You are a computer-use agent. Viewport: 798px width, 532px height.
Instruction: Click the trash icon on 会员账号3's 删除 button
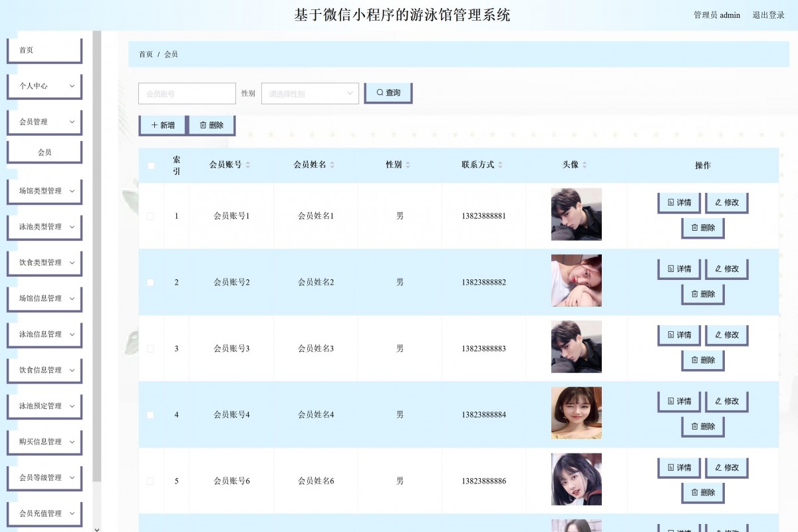click(695, 360)
